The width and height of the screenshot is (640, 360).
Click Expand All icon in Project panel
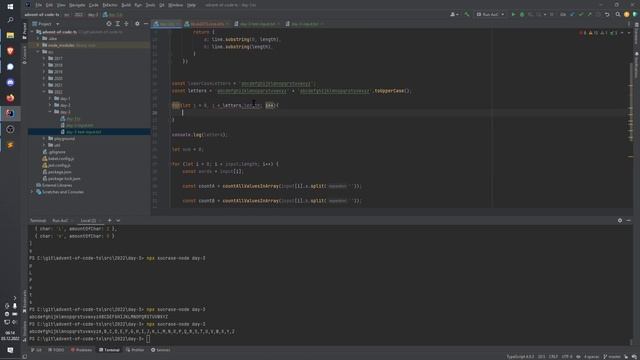tap(118, 24)
